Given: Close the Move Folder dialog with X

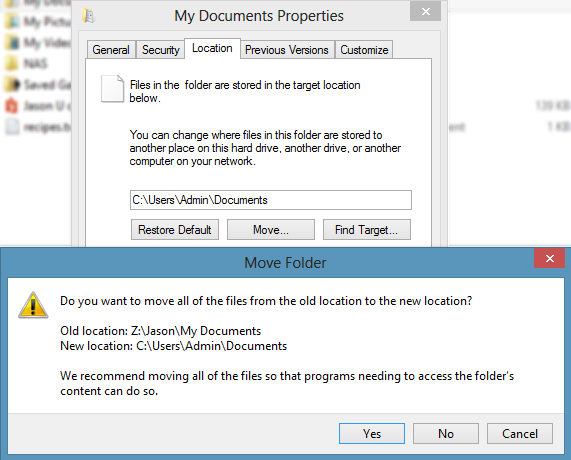Looking at the screenshot, I should coord(550,258).
